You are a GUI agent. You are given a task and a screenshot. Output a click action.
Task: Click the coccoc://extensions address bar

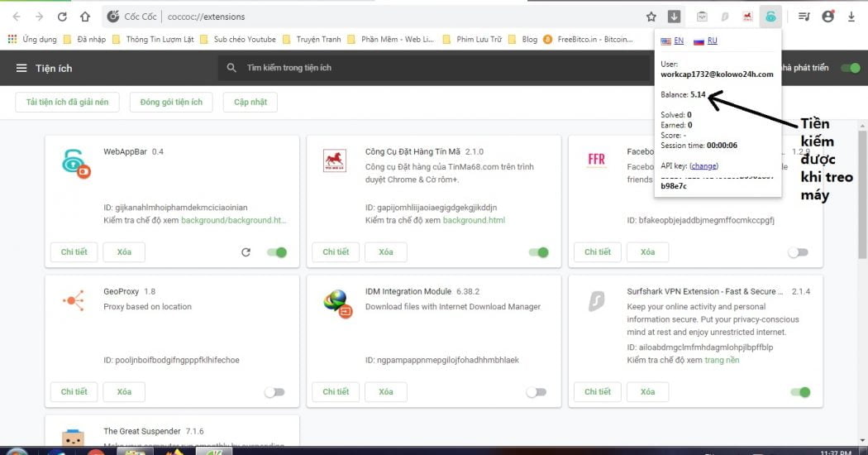[371, 17]
